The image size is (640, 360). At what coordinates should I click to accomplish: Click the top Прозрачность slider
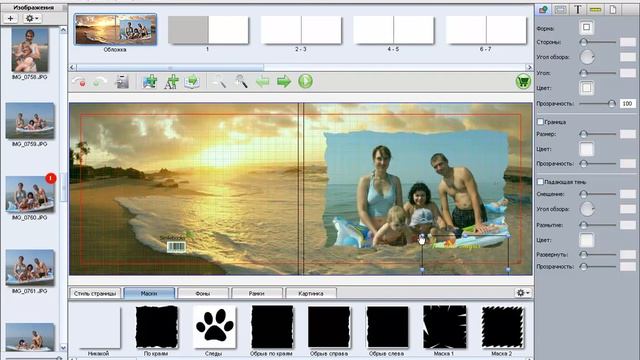pos(598,104)
